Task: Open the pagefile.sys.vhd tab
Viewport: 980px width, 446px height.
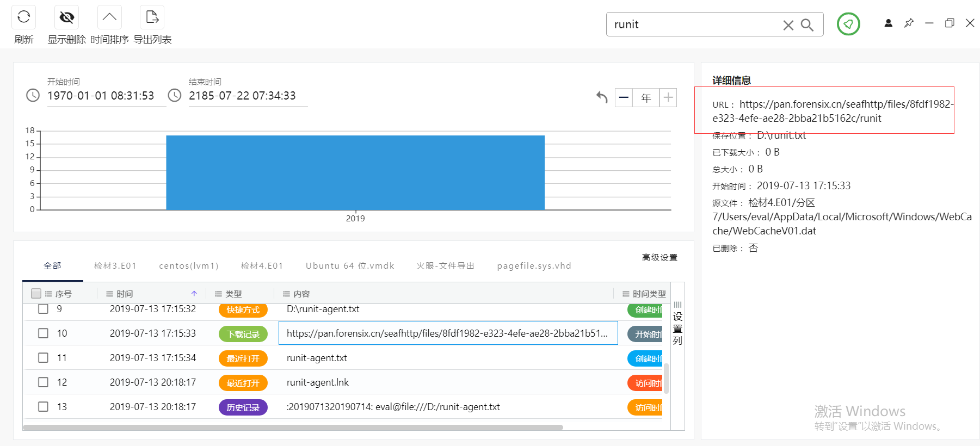Action: coord(534,265)
